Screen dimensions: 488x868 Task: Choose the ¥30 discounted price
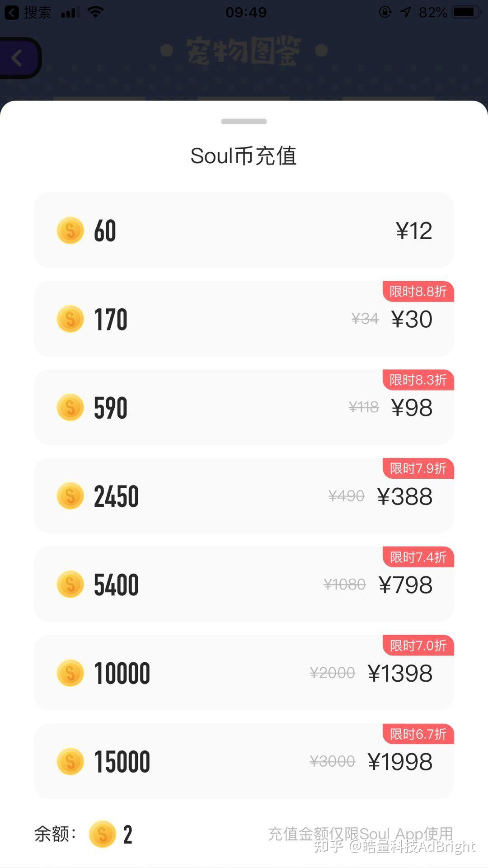(x=412, y=319)
